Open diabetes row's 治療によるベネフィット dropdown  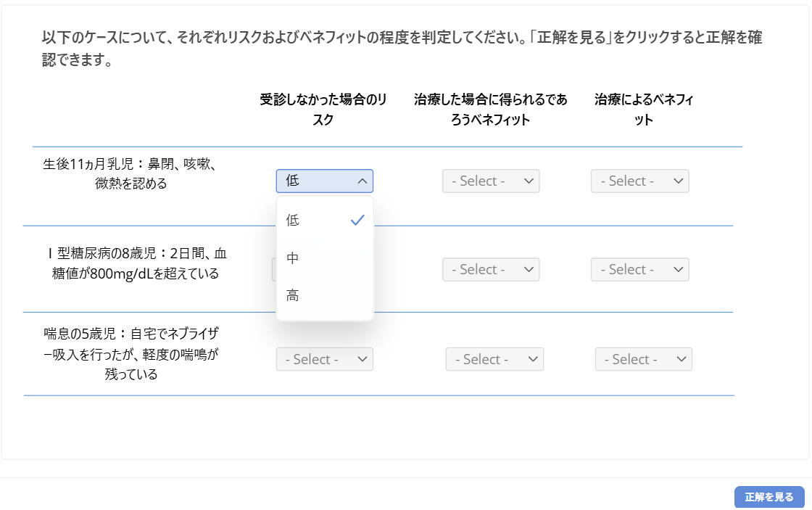point(639,270)
